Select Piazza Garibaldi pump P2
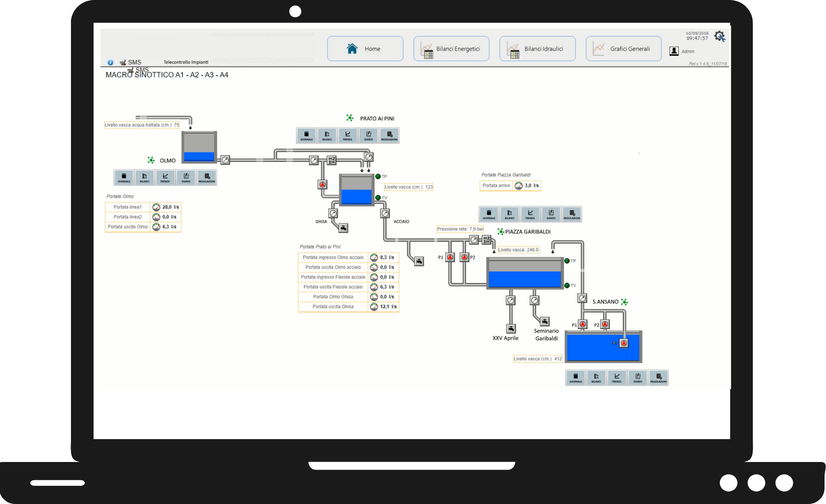 click(465, 257)
